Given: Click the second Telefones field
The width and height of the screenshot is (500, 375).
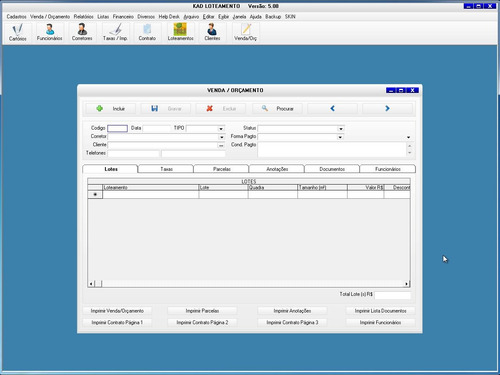Looking at the screenshot, I should pos(193,154).
